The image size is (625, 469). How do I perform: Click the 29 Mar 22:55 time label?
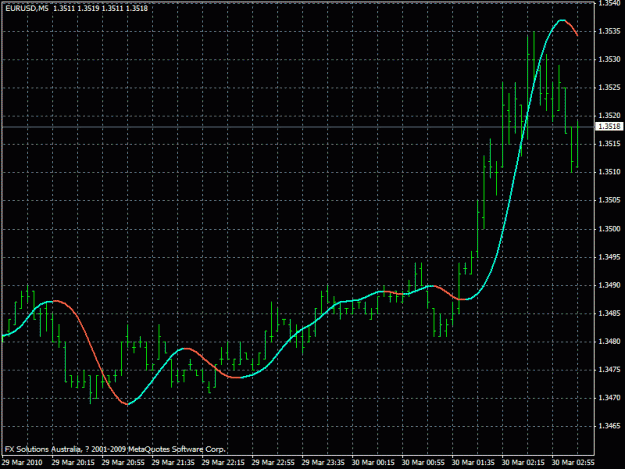pos(273,463)
